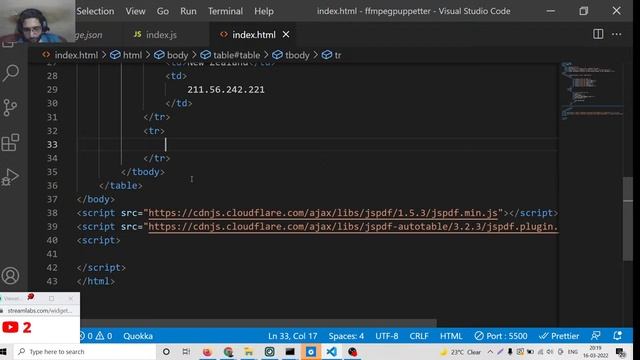Close the index.html editor tab

click(x=286, y=35)
